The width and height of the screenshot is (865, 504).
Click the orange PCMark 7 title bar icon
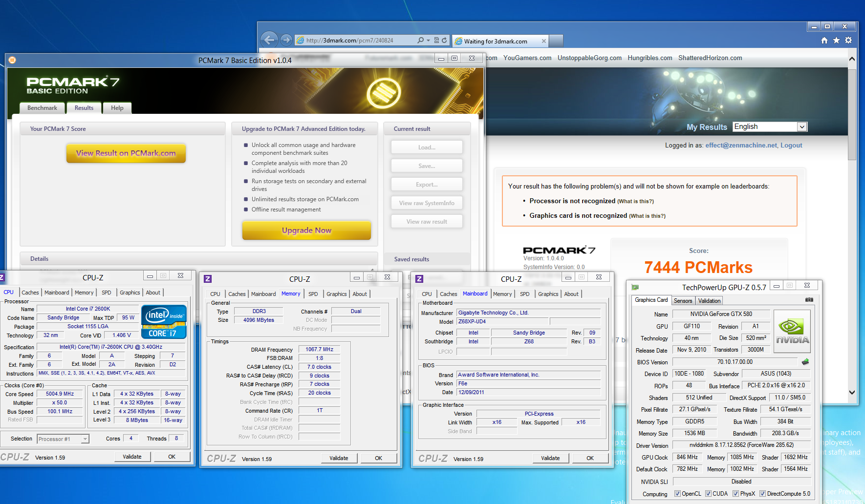coord(12,60)
